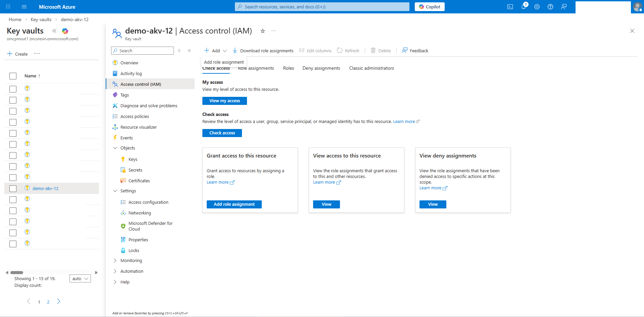The image size is (644, 317).
Task: Open the Classic administrators tab
Action: 371,68
